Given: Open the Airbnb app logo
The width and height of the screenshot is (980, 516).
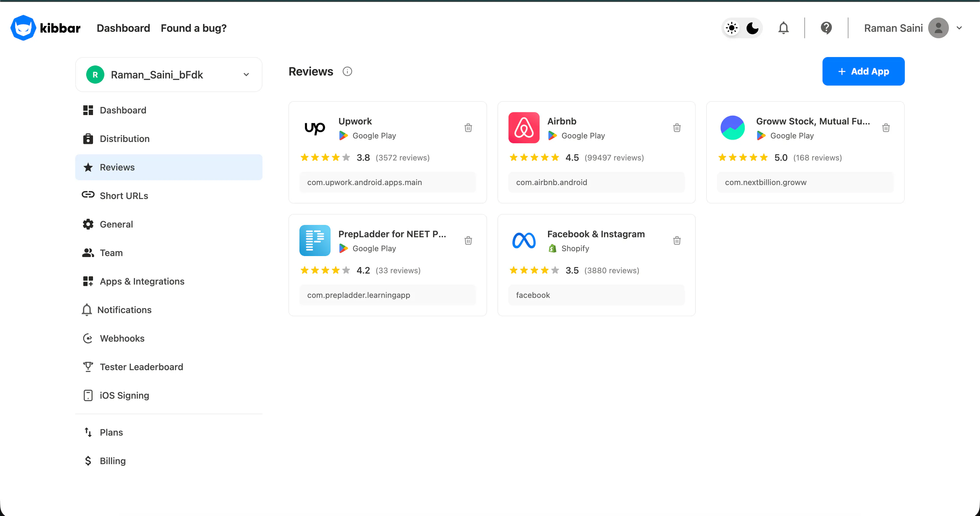Looking at the screenshot, I should point(523,128).
